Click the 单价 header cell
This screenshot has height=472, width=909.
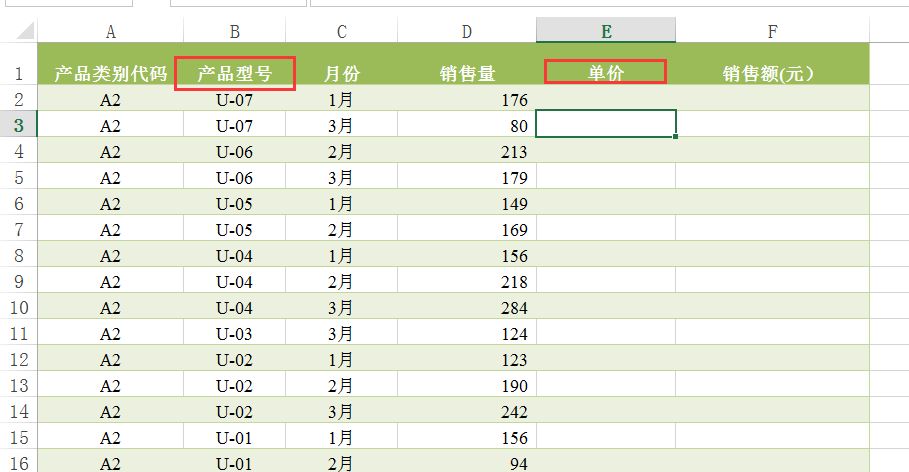606,64
